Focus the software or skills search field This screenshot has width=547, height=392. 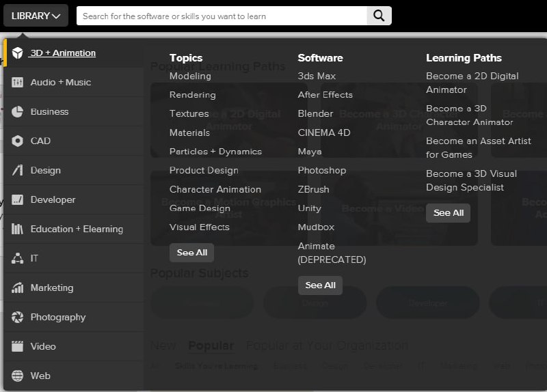coord(222,16)
